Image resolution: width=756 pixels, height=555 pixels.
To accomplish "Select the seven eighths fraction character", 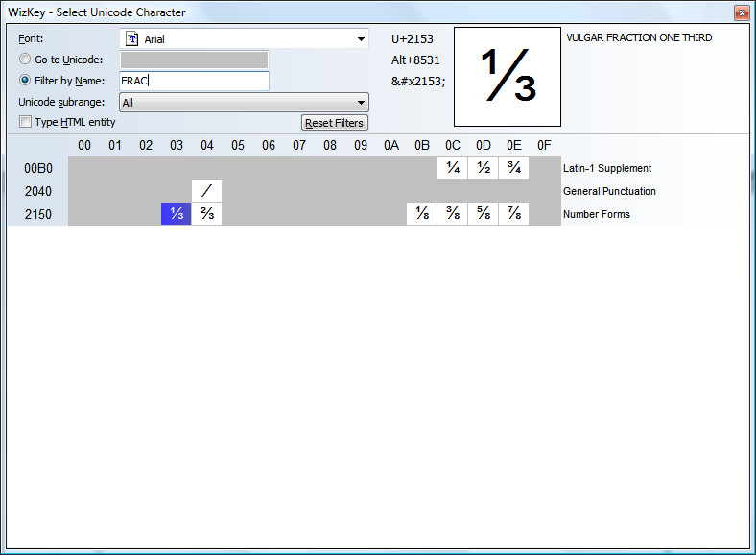I will point(514,213).
